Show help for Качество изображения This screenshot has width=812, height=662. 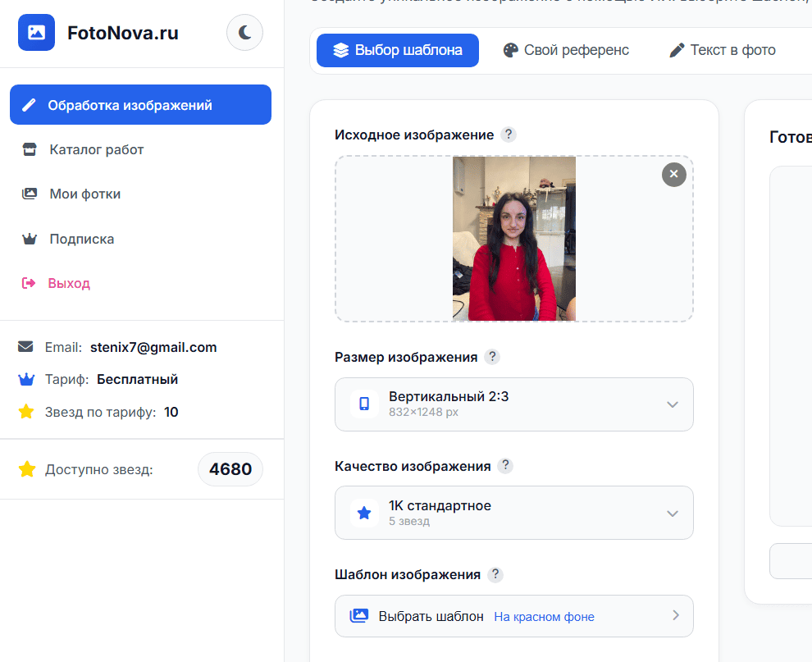[505, 466]
